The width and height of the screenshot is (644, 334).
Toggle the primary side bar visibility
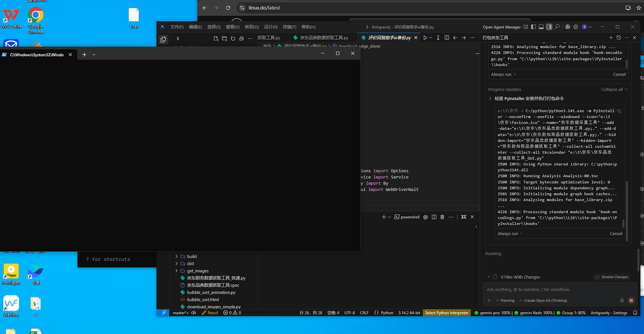coord(533,27)
